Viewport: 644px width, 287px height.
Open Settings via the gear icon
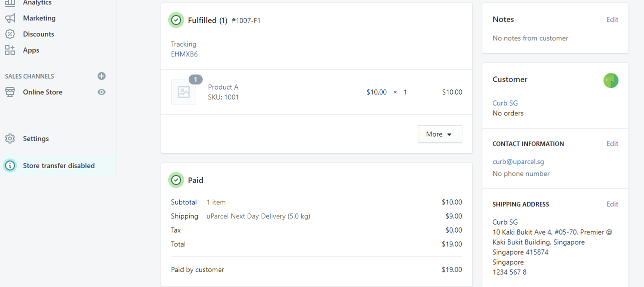click(x=10, y=138)
